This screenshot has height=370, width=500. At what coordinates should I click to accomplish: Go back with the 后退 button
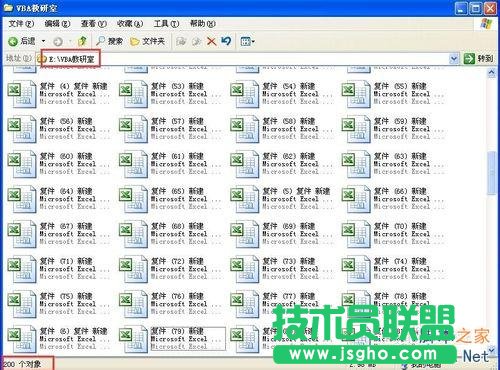click(22, 41)
